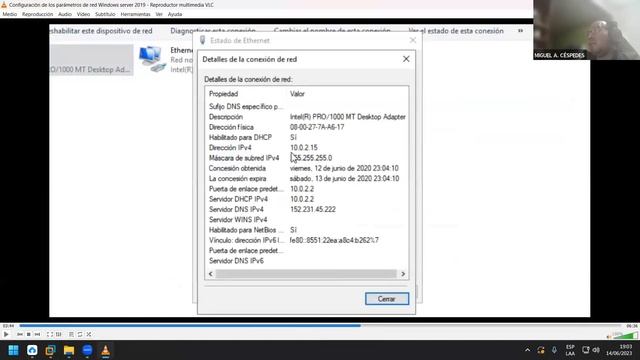Select the VLC taskbar icon
The image size is (640, 360).
coord(106,350)
